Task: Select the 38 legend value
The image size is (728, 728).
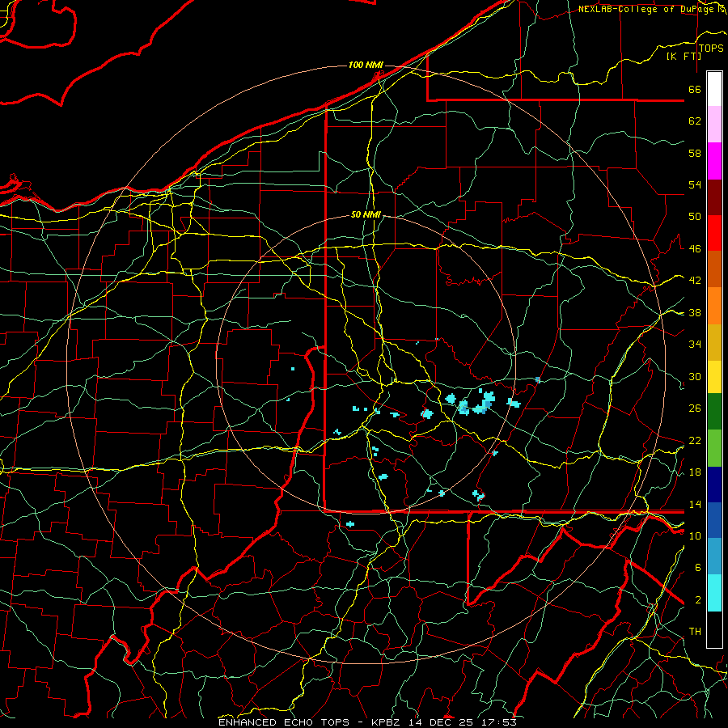Action: (695, 312)
